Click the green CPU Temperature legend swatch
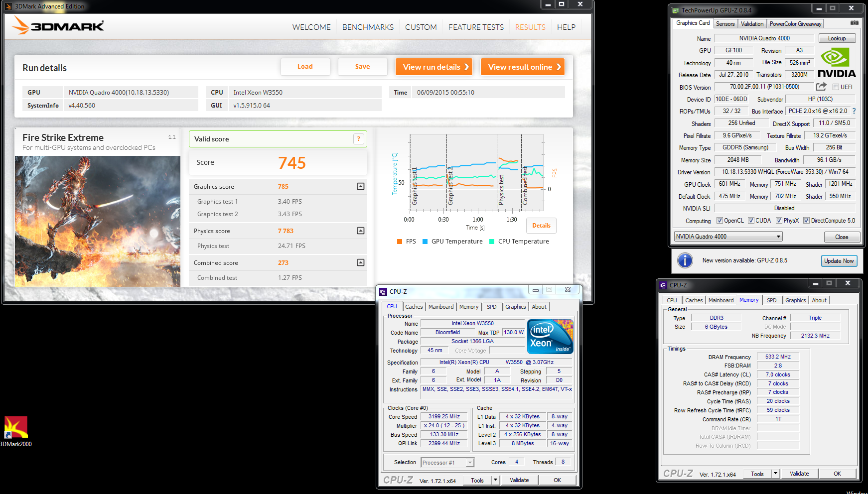This screenshot has height=494, width=868. (x=491, y=242)
